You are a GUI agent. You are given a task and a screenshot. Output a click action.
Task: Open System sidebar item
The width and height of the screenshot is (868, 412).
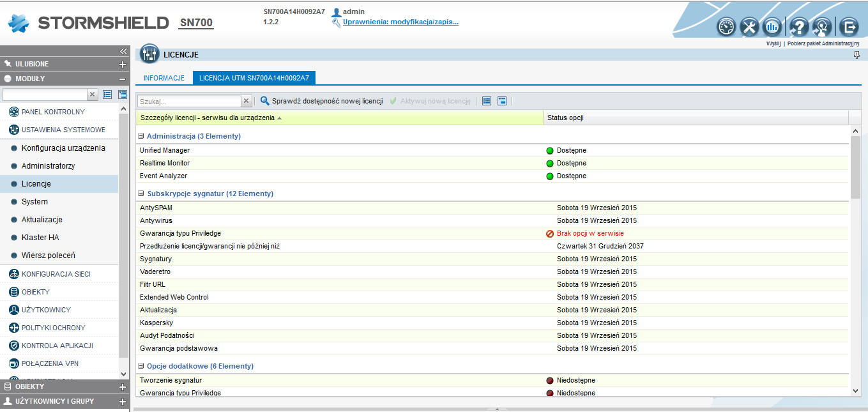pos(34,202)
